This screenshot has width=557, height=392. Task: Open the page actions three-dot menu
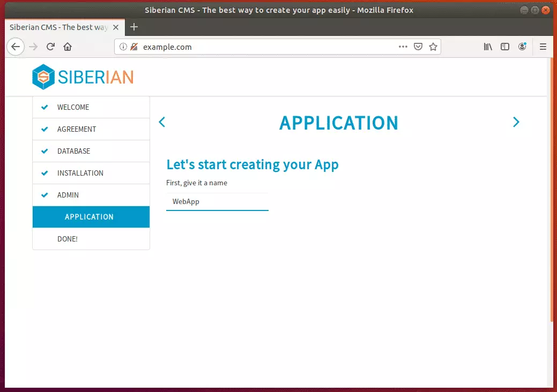click(403, 47)
